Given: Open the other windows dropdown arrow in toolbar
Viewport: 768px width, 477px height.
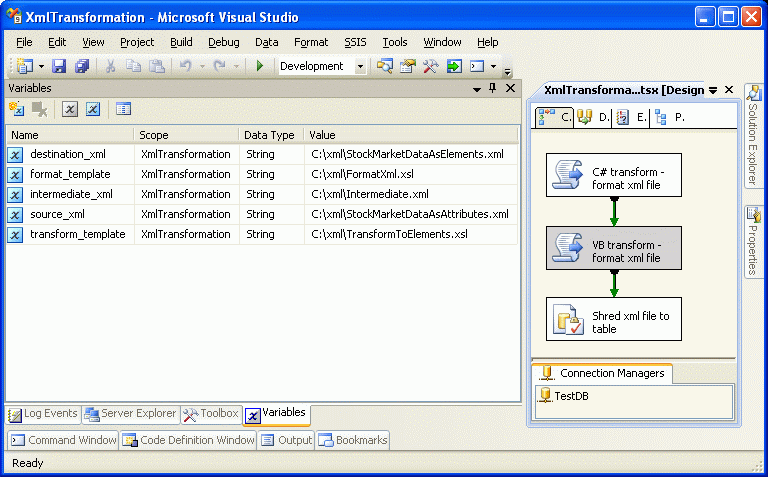Looking at the screenshot, I should 493,66.
